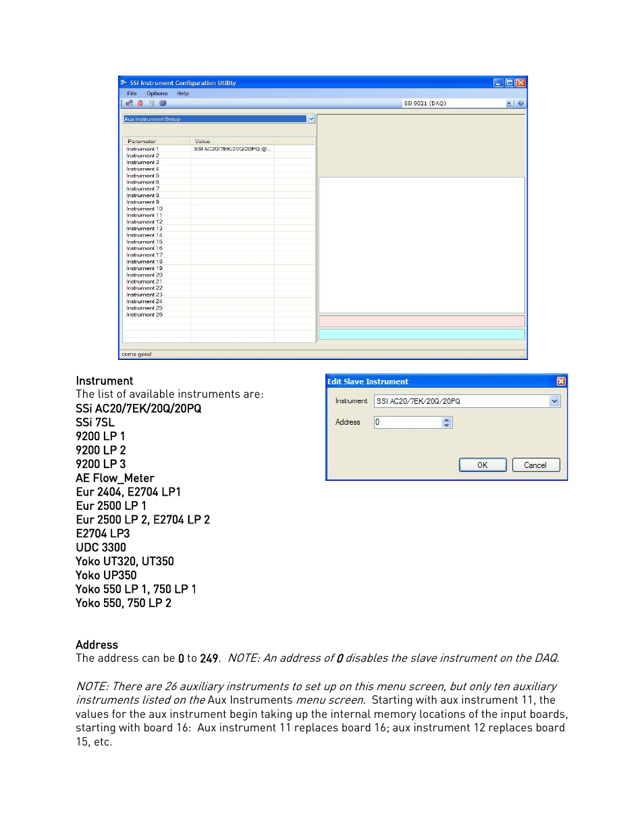Open the File menu
This screenshot has width=644, height=834.
pos(132,94)
